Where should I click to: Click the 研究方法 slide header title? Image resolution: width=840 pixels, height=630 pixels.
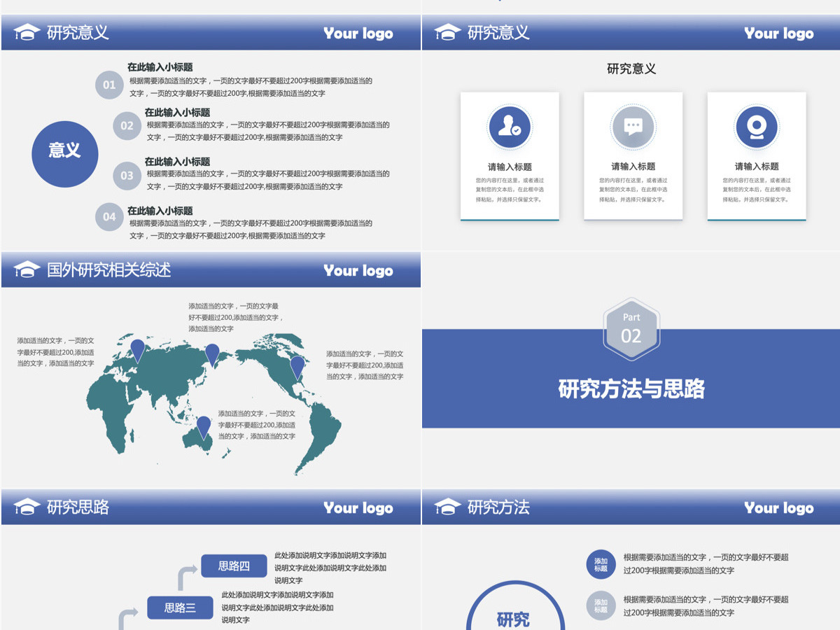pyautogui.click(x=498, y=507)
